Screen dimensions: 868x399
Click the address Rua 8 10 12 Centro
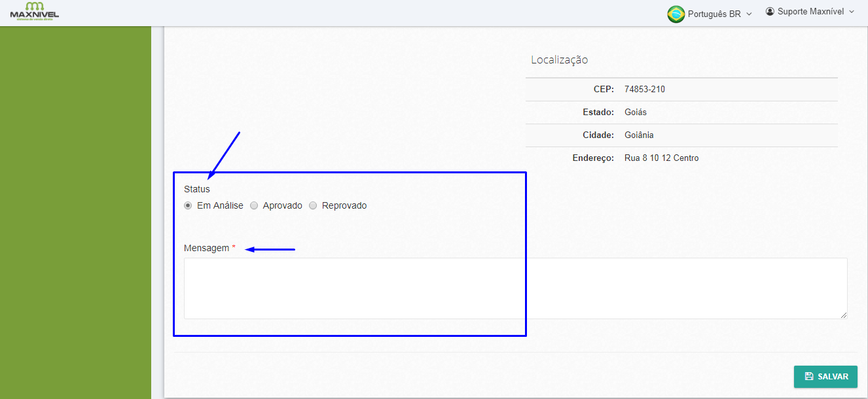click(661, 158)
